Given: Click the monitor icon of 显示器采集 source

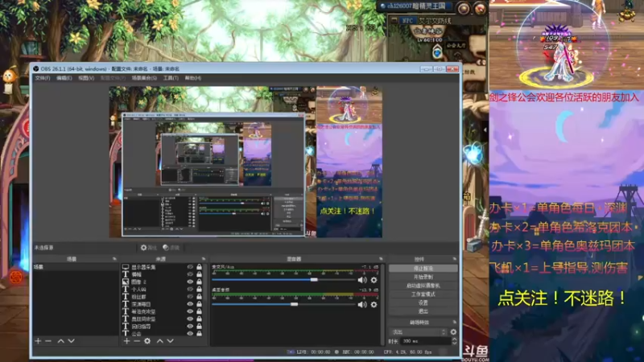Looking at the screenshot, I should click(126, 267).
